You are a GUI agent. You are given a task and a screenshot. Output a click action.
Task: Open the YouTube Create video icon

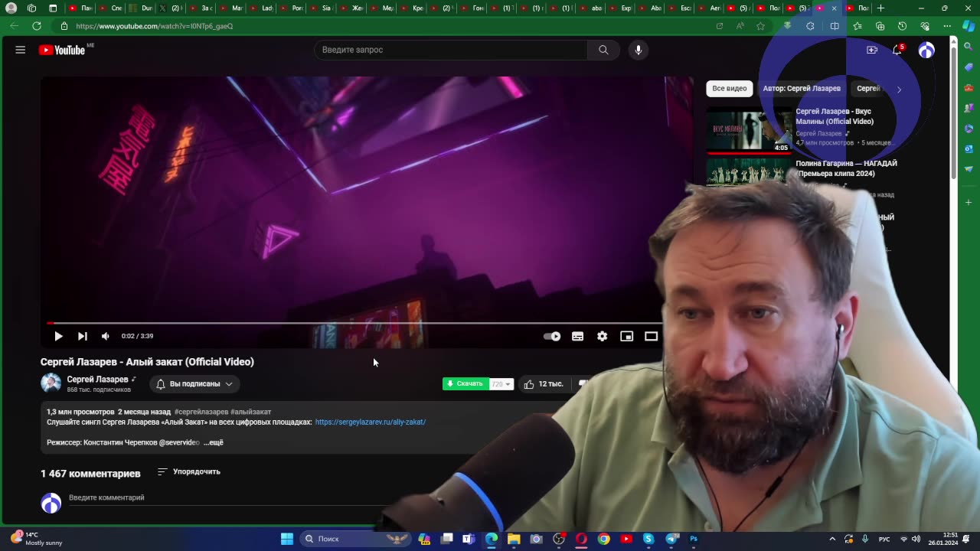872,50
